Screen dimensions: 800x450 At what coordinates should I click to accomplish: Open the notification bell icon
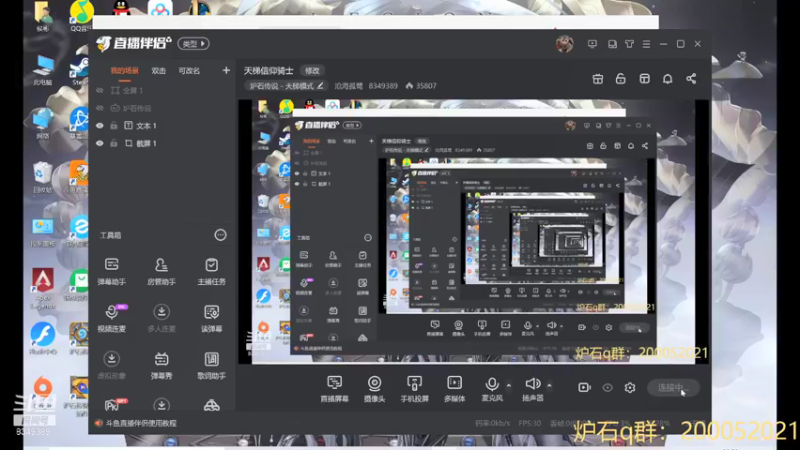coord(667,79)
